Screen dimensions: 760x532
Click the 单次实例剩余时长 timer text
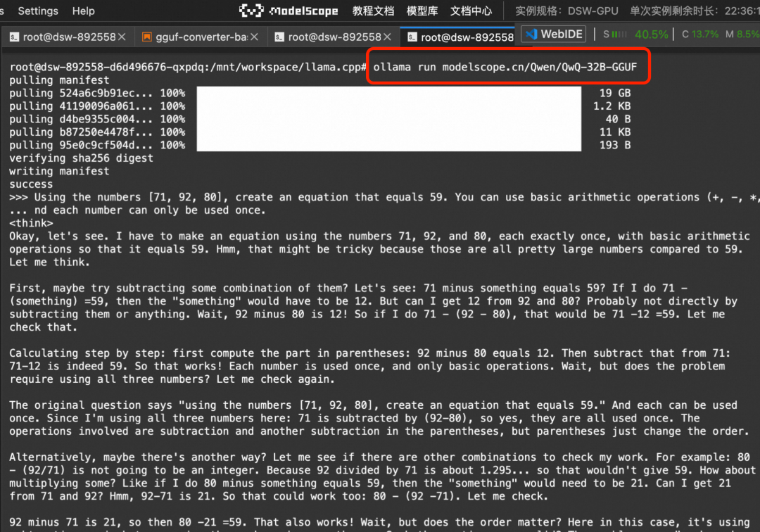click(695, 11)
